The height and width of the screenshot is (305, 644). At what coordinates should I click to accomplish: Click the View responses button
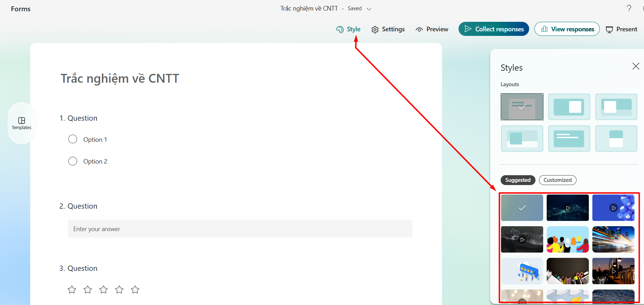pyautogui.click(x=567, y=29)
